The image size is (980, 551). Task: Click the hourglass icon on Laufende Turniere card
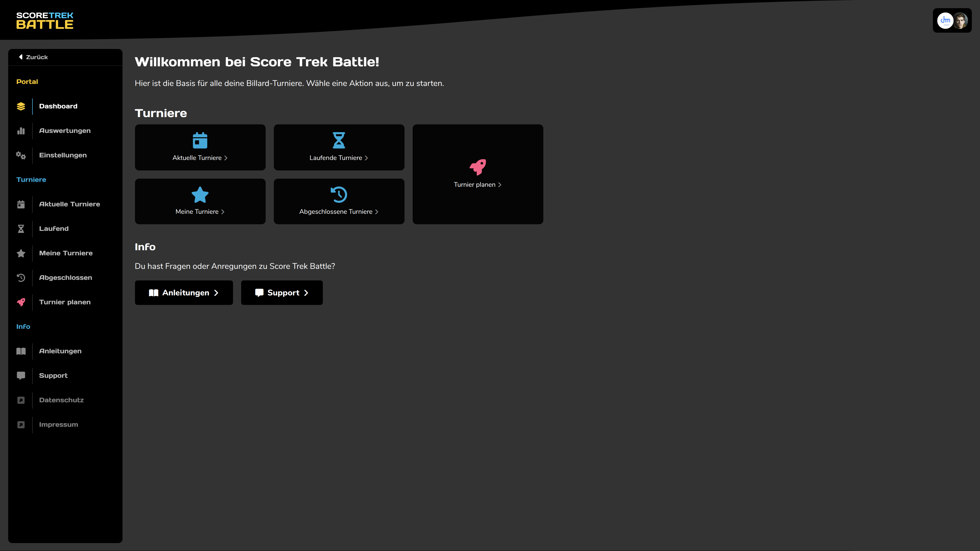[x=339, y=140]
